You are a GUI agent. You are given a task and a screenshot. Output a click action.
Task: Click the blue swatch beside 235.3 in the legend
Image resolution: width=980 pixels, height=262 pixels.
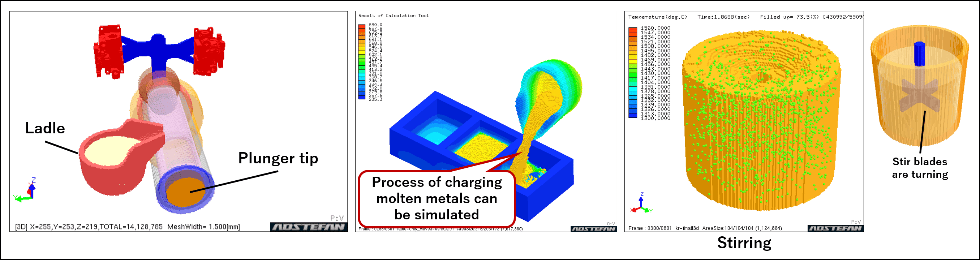tap(362, 97)
